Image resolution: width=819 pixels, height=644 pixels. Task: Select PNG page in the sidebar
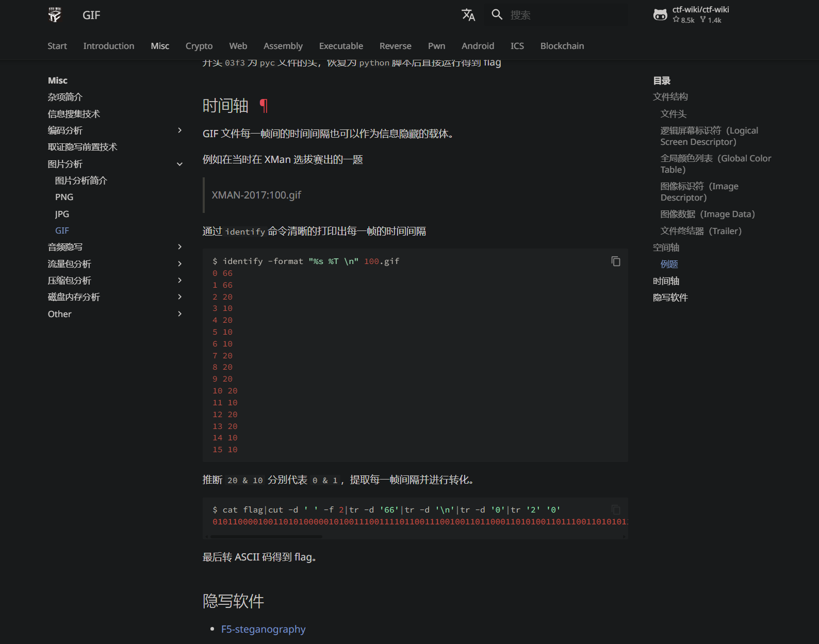[x=64, y=197]
